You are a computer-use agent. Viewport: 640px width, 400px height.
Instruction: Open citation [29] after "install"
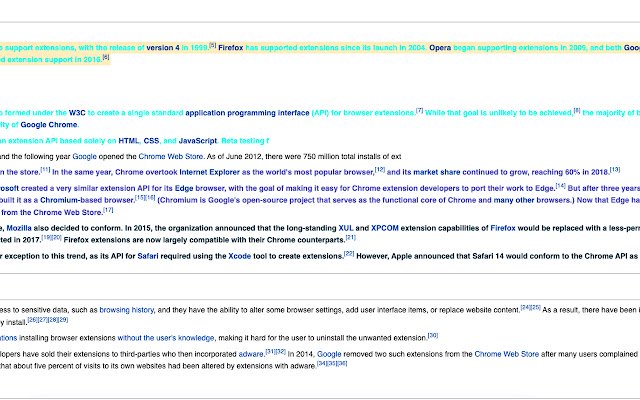63,320
